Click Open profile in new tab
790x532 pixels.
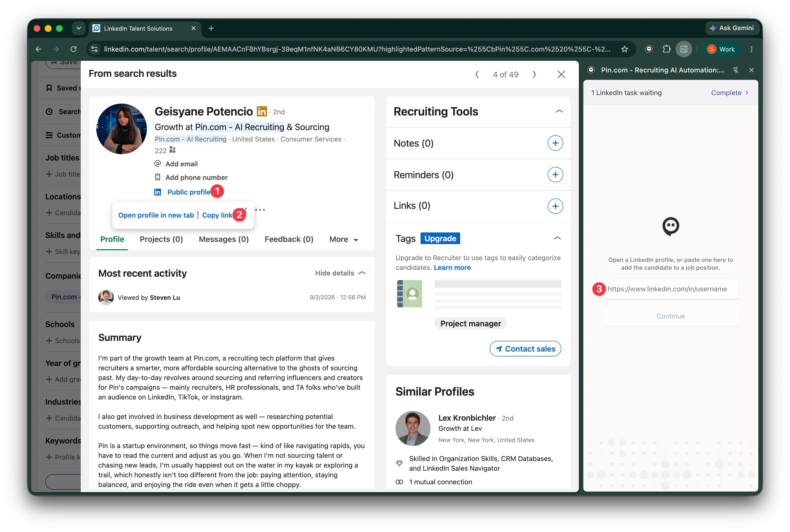[x=156, y=215]
